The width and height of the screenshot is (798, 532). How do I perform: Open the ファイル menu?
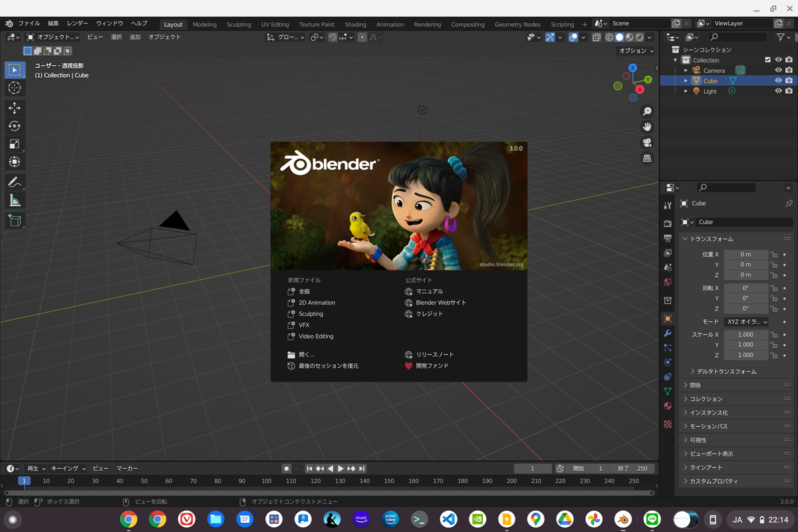[29, 23]
